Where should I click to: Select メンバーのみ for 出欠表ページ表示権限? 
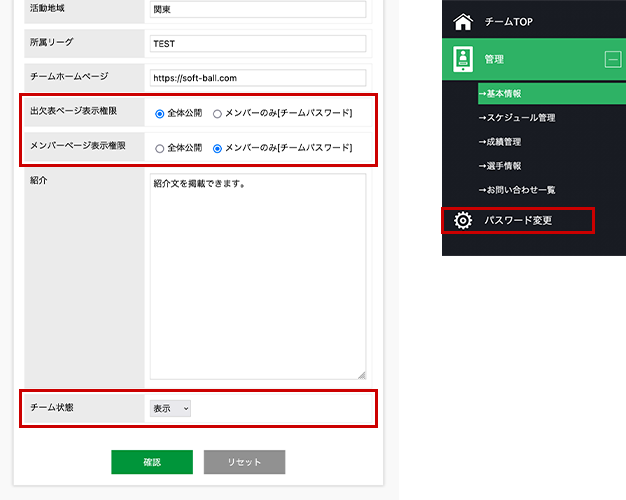(x=218, y=114)
